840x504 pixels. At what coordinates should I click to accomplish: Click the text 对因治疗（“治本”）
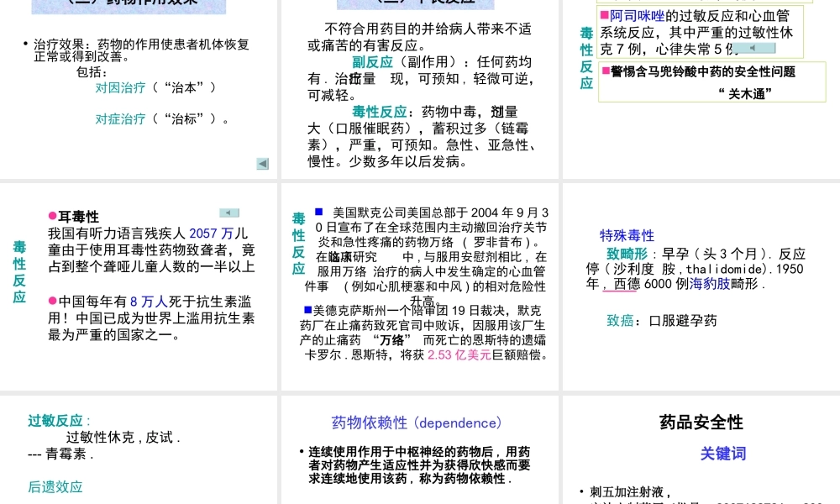(156, 88)
